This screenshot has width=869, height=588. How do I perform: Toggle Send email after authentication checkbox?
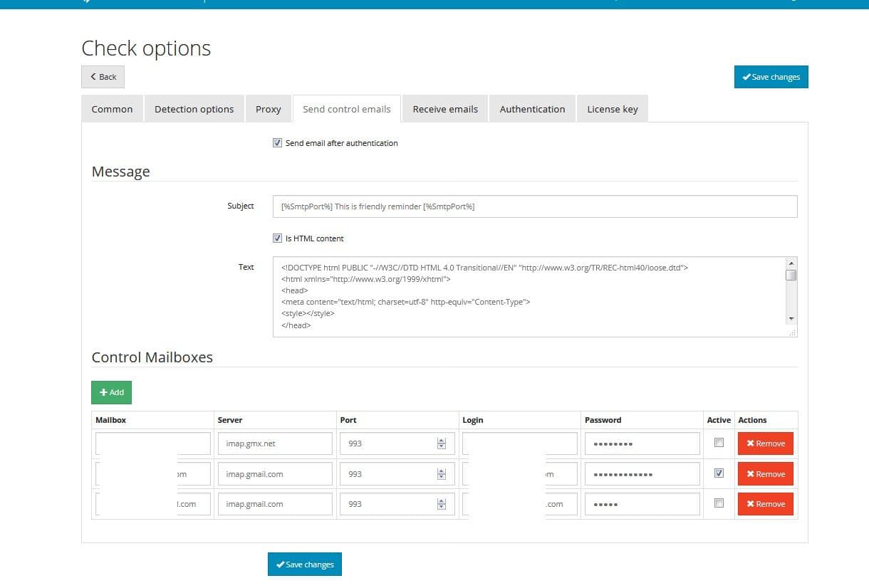tap(278, 143)
